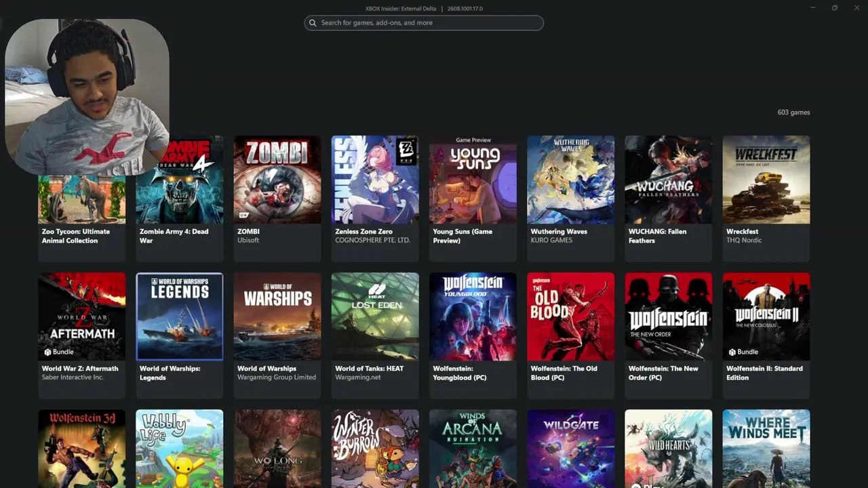
Task: Click the "603 games" count label
Action: point(793,113)
